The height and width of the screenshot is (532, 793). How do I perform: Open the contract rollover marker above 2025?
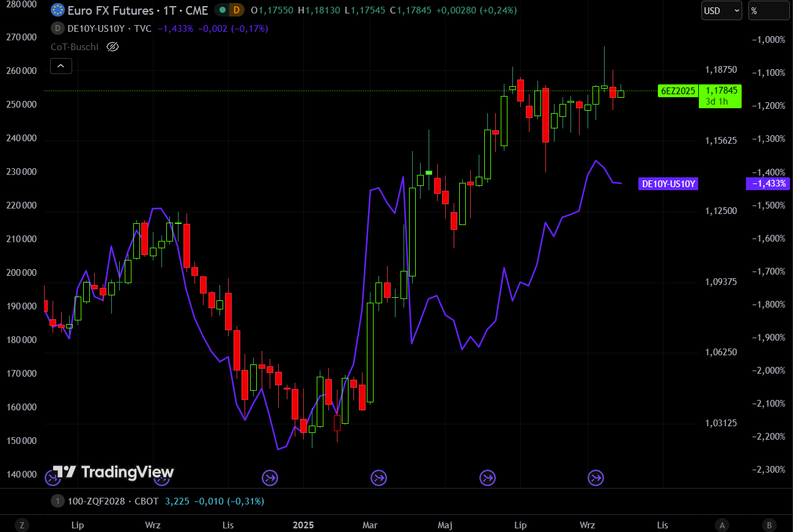pos(270,478)
